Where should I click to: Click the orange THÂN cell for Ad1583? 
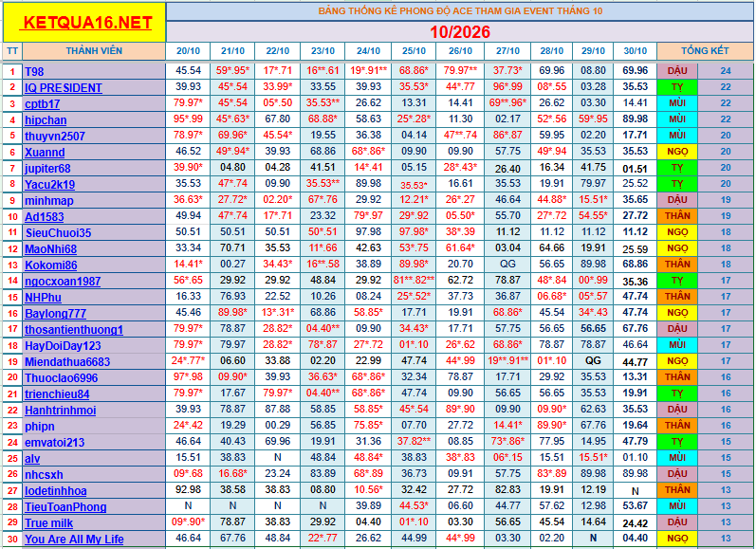677,216
